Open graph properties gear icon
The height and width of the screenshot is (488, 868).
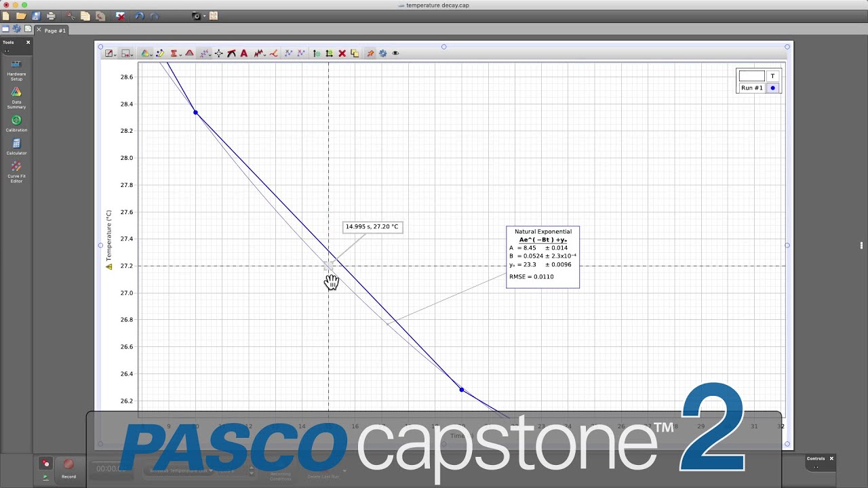pyautogui.click(x=383, y=53)
